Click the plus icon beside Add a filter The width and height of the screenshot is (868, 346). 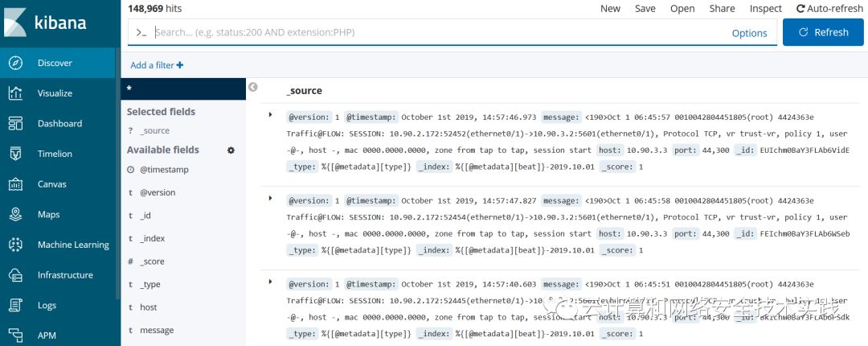[179, 65]
